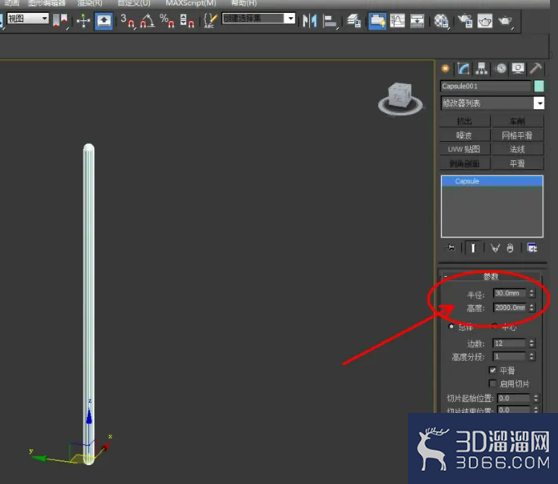
Task: Apply the 网格平滑 modifier button
Action: point(517,135)
